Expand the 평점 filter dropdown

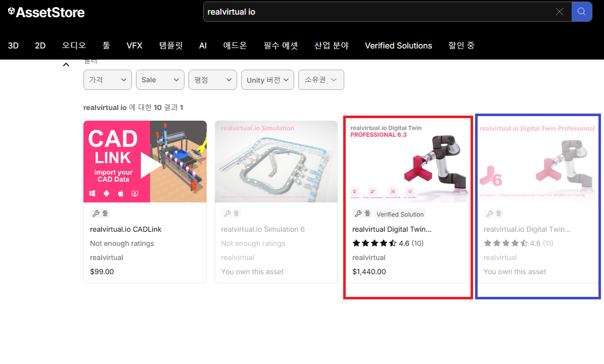point(213,80)
